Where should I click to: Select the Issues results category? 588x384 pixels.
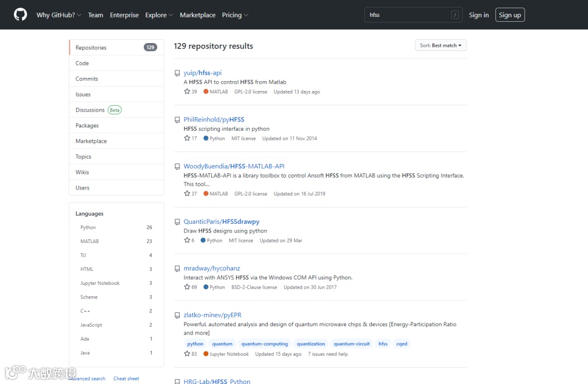point(117,94)
